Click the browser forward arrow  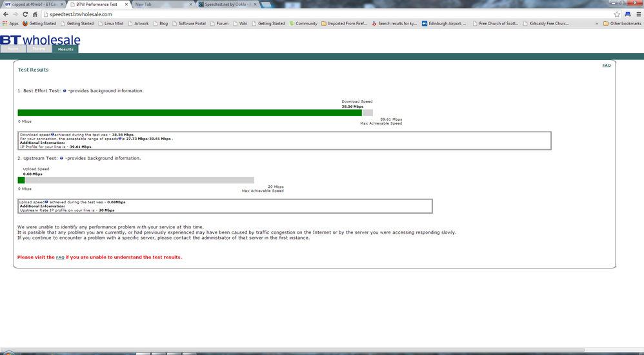pyautogui.click(x=15, y=14)
